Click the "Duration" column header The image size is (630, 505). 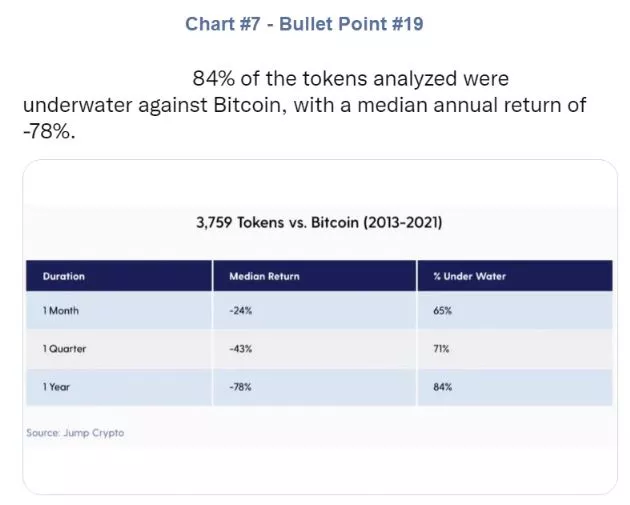pyautogui.click(x=64, y=276)
